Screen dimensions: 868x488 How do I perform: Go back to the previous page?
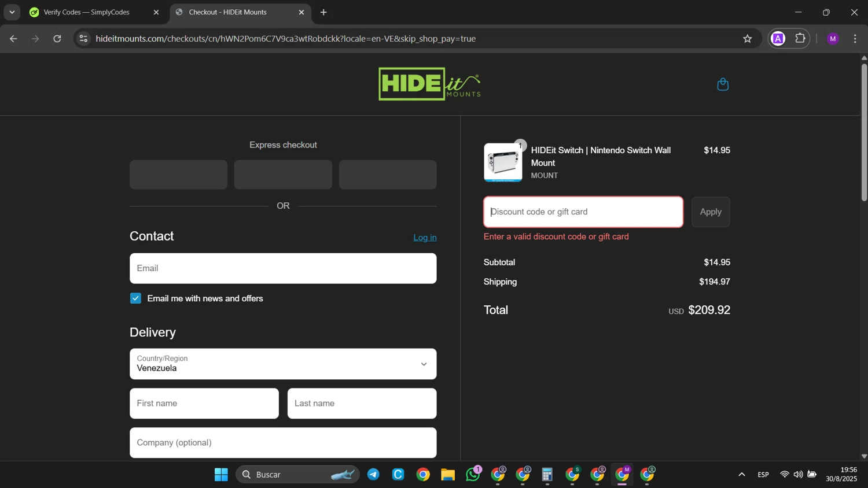point(13,39)
